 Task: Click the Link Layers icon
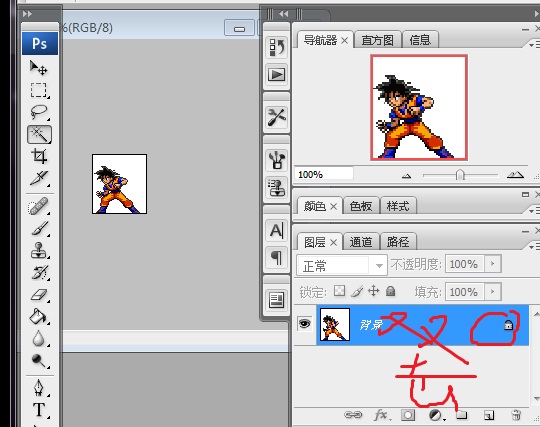[353, 415]
